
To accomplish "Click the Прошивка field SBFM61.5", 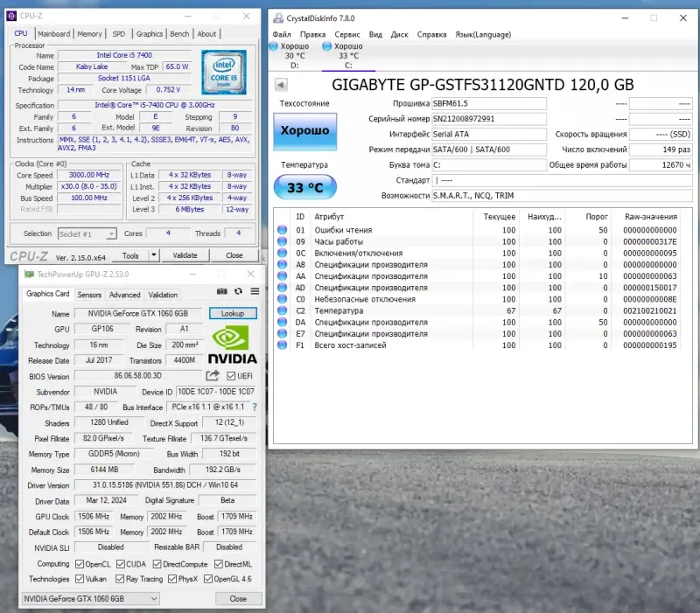I will coord(489,103).
